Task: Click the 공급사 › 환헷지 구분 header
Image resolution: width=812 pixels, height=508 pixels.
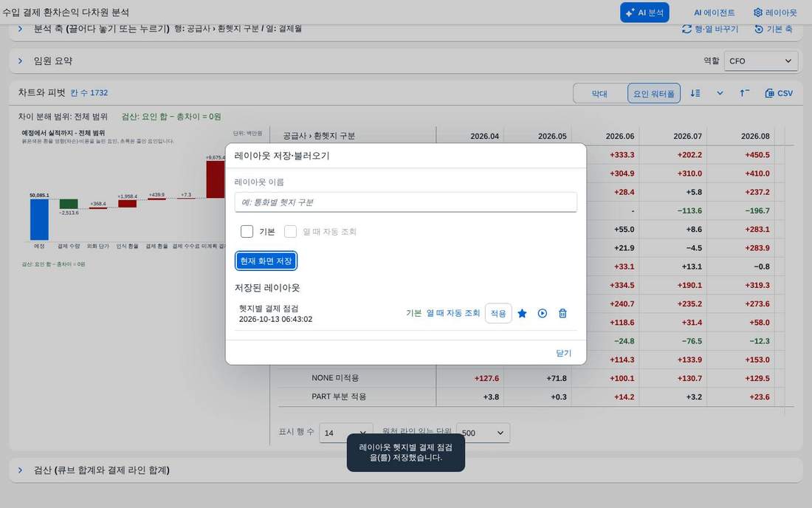Action: point(319,136)
